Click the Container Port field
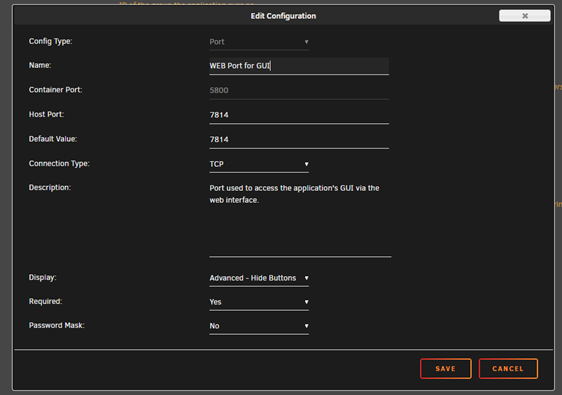562x395 pixels. [x=299, y=90]
